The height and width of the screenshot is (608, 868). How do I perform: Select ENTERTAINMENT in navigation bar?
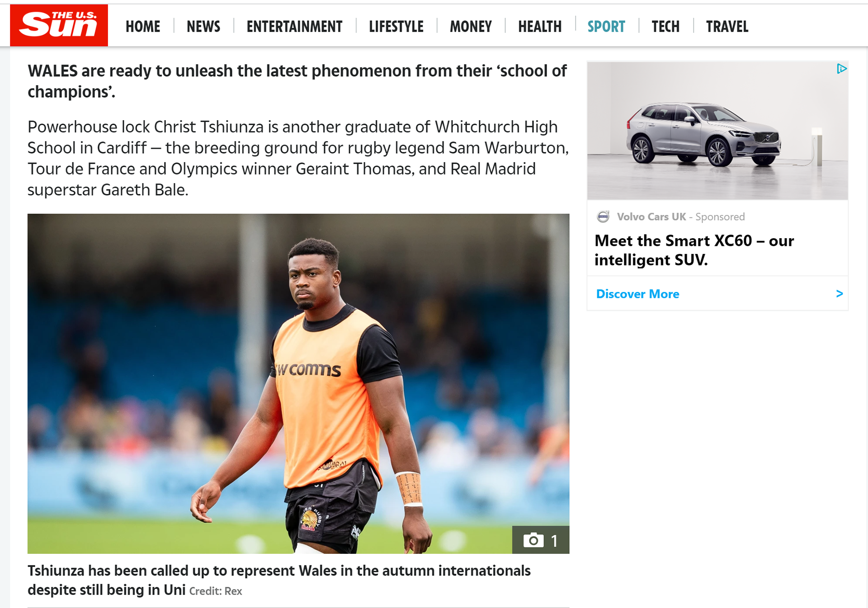click(x=295, y=27)
